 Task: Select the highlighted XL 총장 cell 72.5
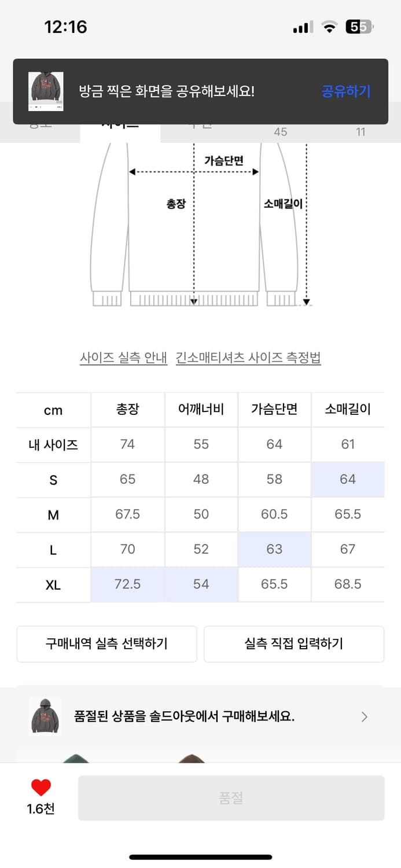click(127, 584)
